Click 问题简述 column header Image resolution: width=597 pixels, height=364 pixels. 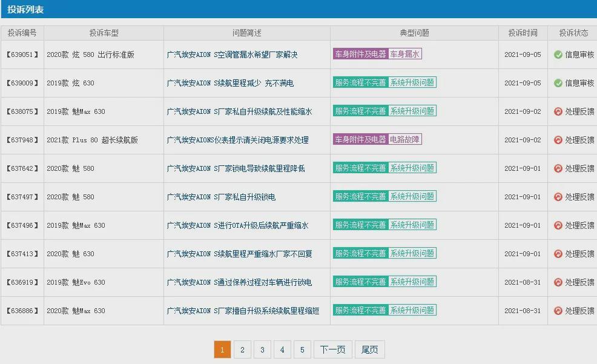(x=246, y=33)
